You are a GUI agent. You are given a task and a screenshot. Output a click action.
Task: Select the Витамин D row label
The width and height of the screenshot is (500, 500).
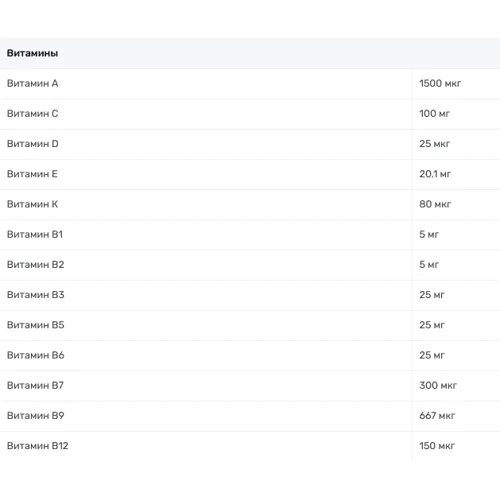(x=33, y=144)
